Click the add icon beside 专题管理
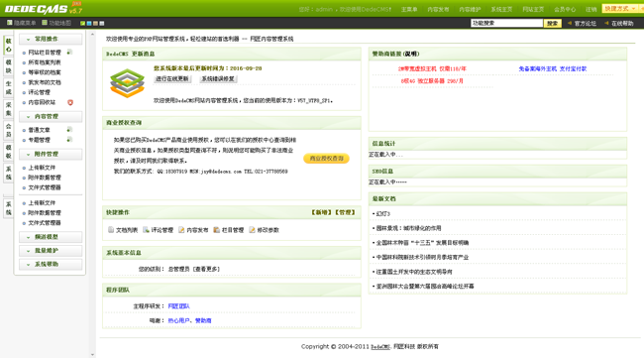 point(69,140)
